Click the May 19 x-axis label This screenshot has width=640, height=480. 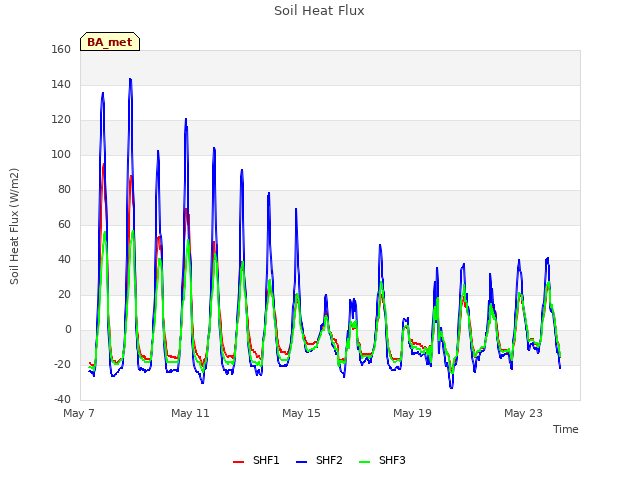pyautogui.click(x=412, y=413)
